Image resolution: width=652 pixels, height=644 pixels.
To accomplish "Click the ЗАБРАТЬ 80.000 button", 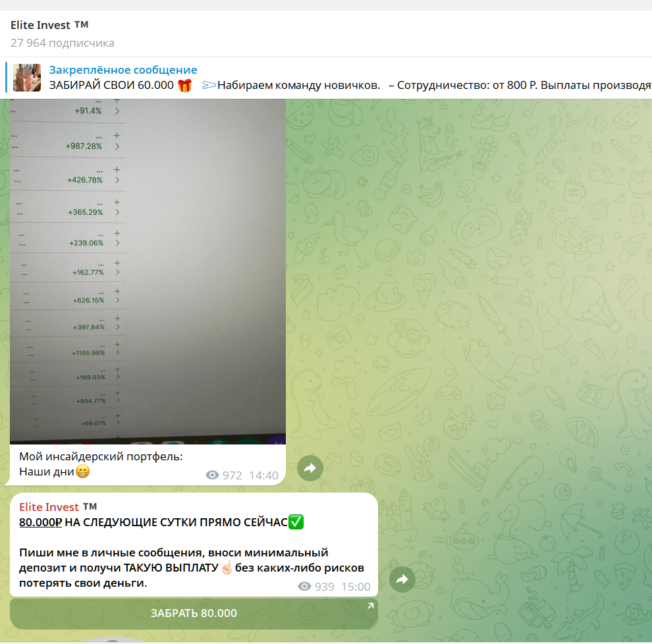I will click(x=194, y=613).
